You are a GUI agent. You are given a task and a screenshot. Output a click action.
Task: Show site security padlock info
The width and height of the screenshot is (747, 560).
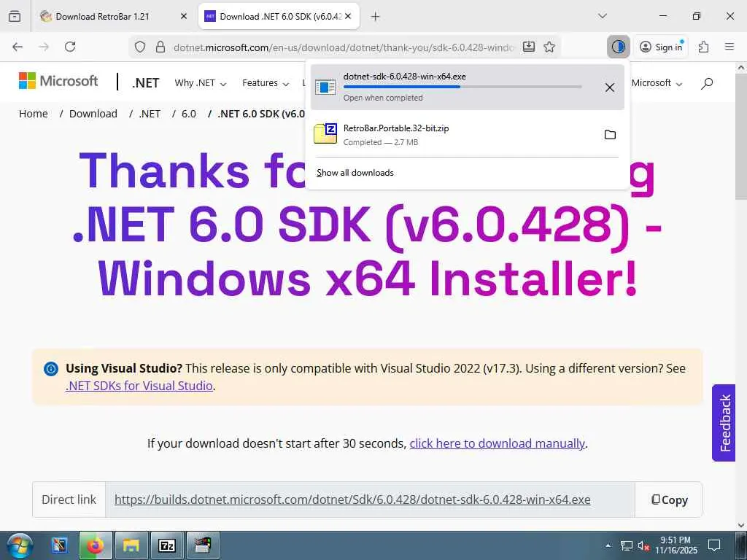160,47
